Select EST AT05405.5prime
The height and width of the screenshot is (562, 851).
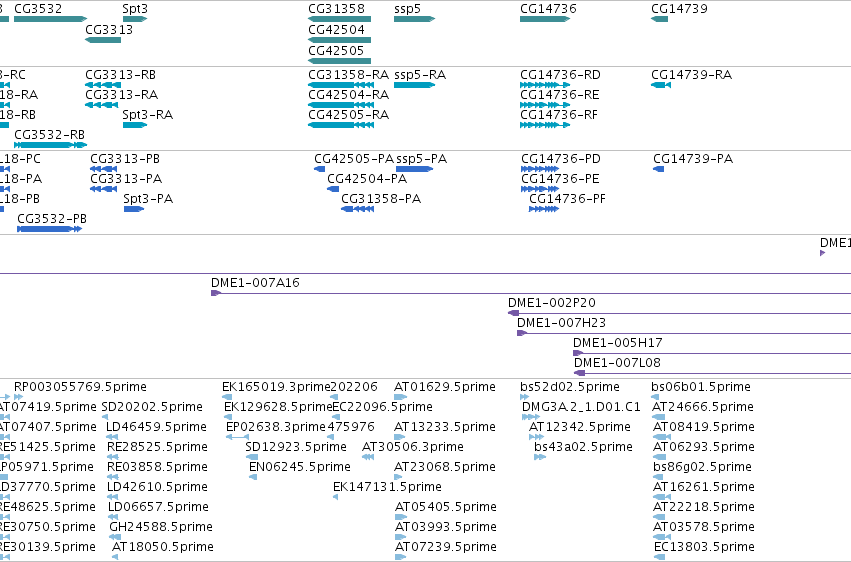[x=401, y=517]
